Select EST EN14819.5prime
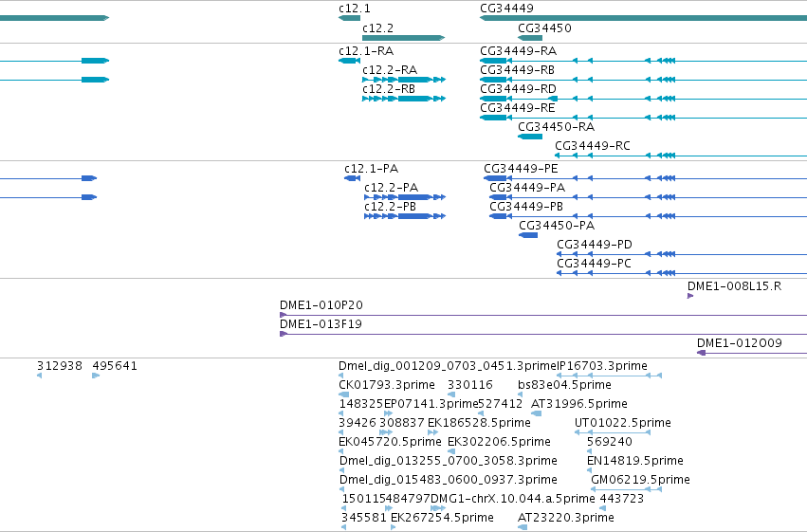Screen dimensions: 807x532 pyautogui.click(x=635, y=461)
